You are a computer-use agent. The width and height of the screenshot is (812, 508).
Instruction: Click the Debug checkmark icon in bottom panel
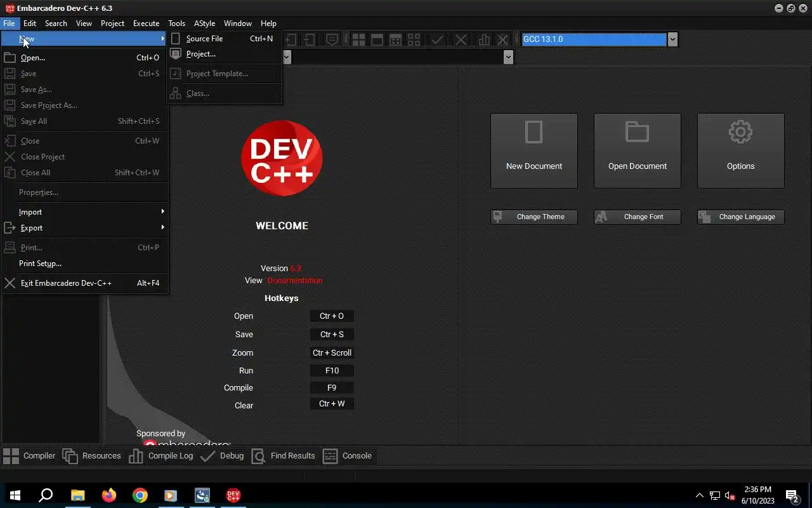click(x=207, y=455)
